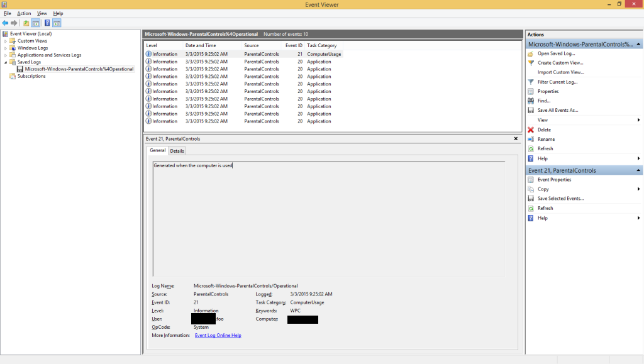Toggle the Show/Hide Action Pane toolbar button
This screenshot has width=644, height=364.
tap(57, 23)
